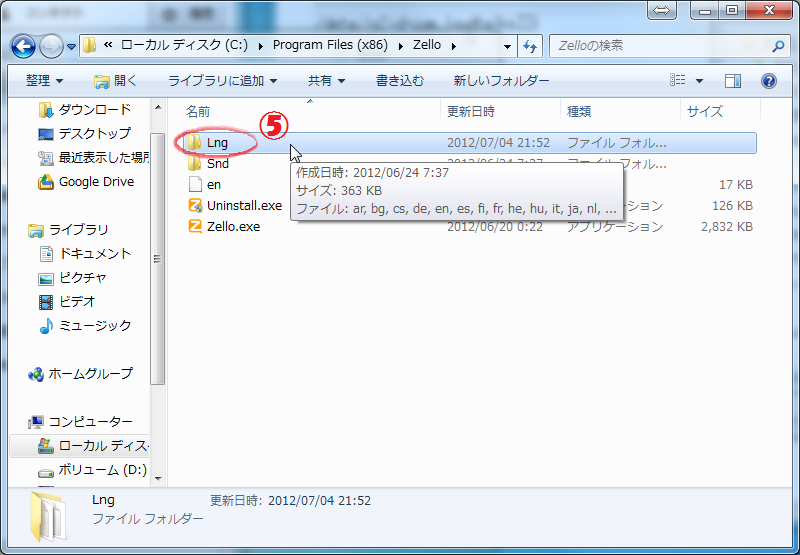Expand the arrow after ローカル ディスク (C:)
Image resolution: width=800 pixels, height=555 pixels.
coord(261,46)
